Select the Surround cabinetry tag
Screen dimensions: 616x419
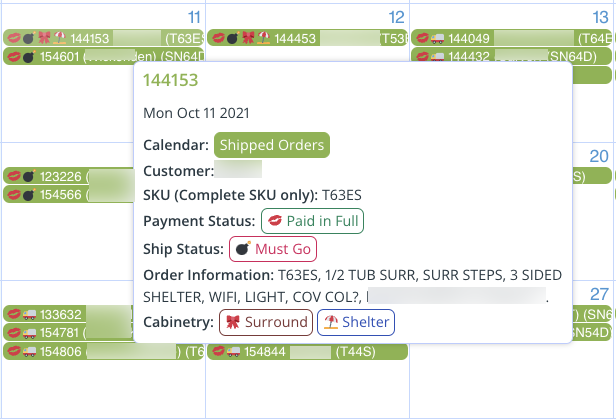pos(266,322)
